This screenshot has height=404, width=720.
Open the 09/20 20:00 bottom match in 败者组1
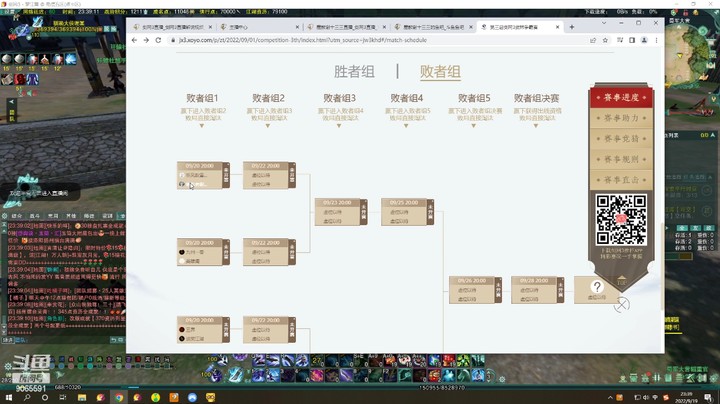(x=203, y=330)
